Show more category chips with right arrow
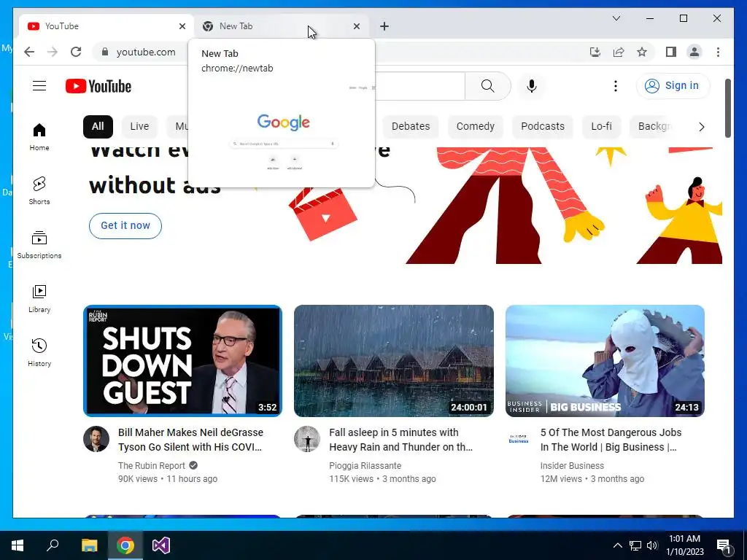 point(701,127)
